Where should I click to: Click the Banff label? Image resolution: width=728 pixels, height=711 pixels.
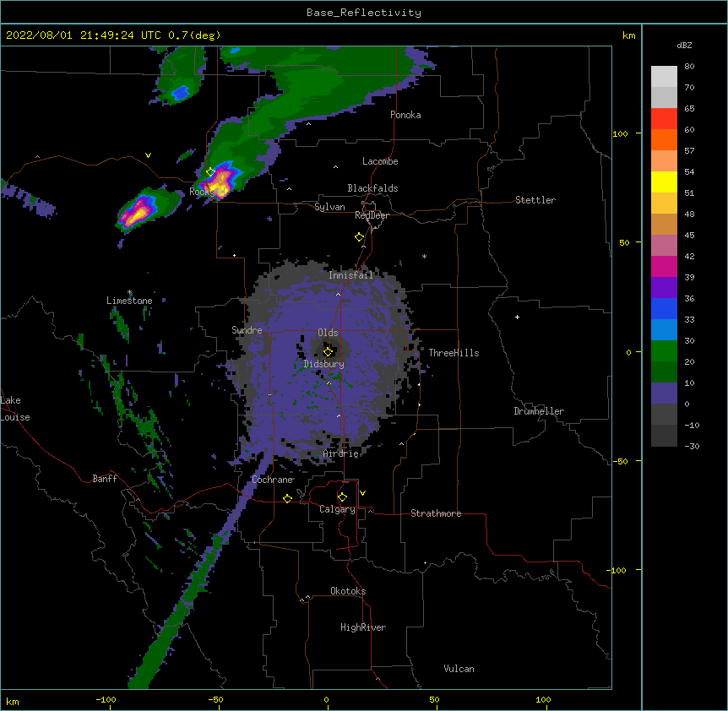tap(105, 479)
